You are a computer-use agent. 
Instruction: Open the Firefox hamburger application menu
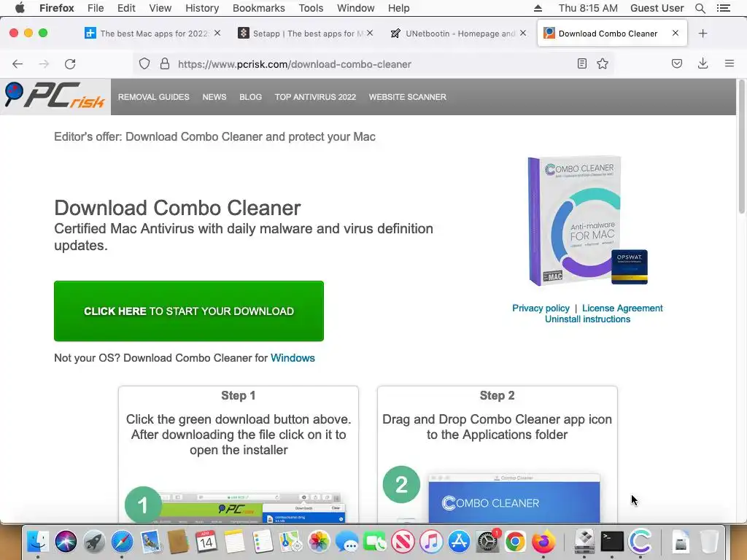tap(729, 63)
